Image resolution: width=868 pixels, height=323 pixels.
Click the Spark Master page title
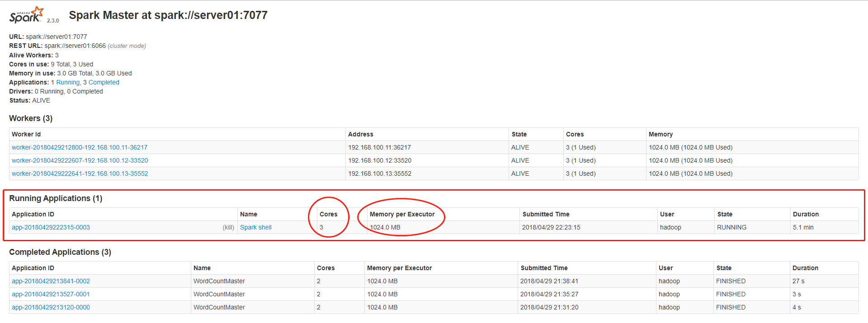point(168,15)
